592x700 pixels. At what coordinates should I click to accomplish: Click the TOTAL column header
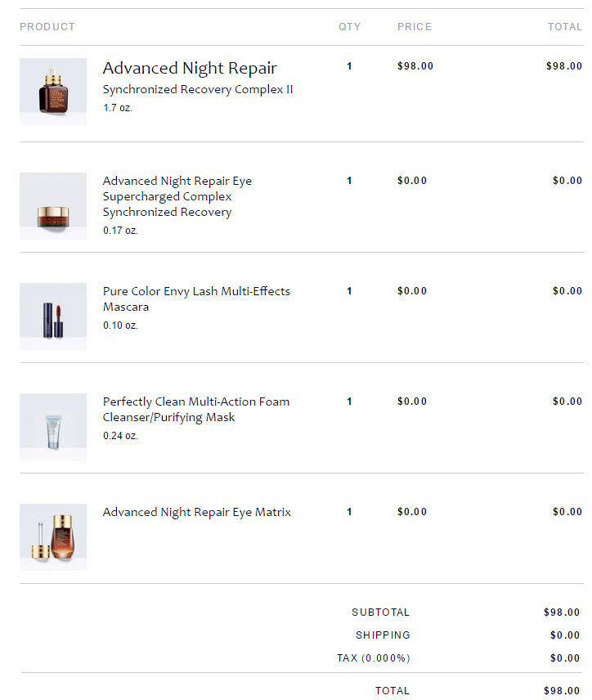[x=564, y=27]
